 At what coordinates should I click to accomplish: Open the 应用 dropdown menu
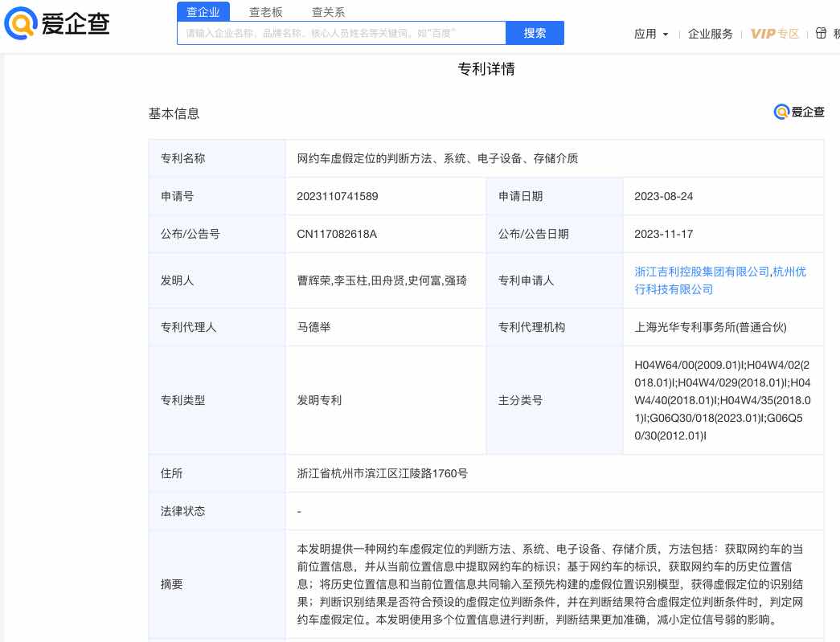click(650, 34)
